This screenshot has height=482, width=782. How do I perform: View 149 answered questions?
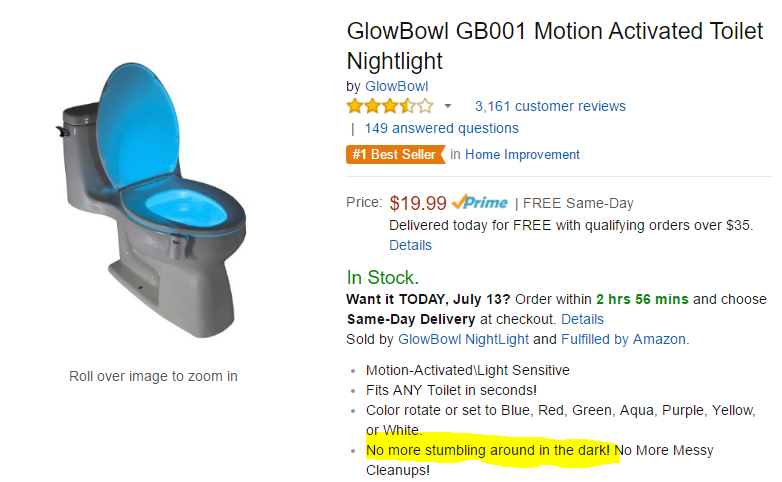441,128
